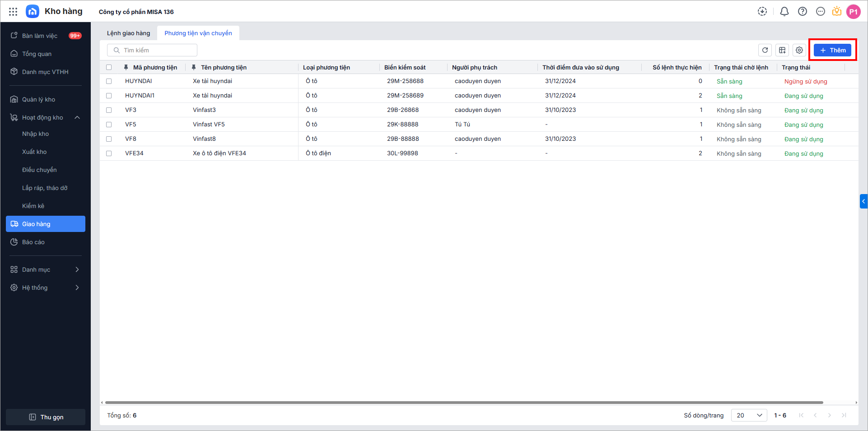Open Báo cáo in the sidebar
The width and height of the screenshot is (868, 431).
click(x=33, y=242)
